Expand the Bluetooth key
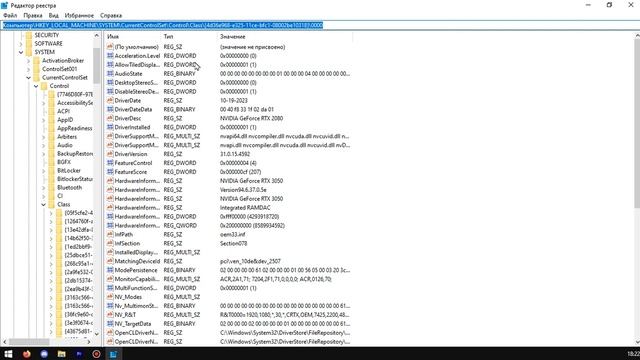Screen dimensions: 640x360 tap(44, 188)
